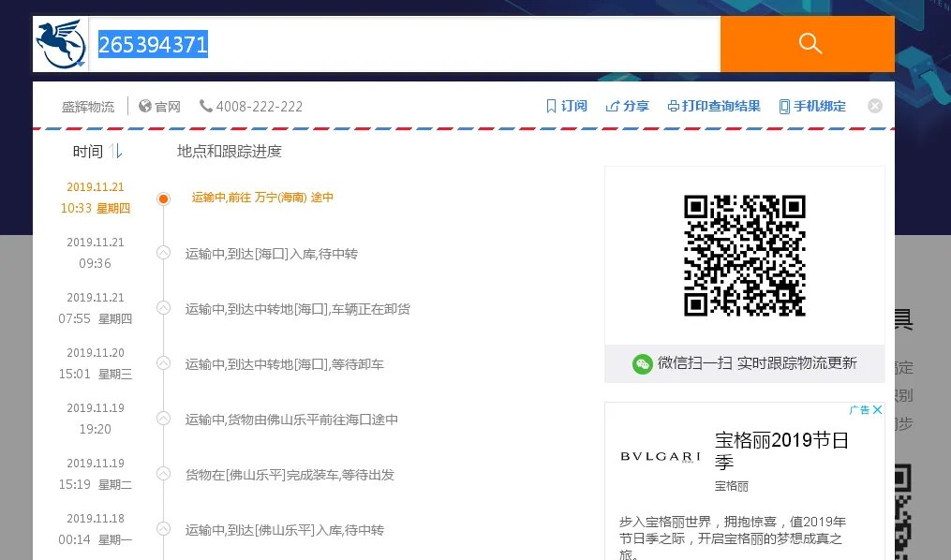Click the 地点和跟踪进度 column header
951x560 pixels.
230,152
